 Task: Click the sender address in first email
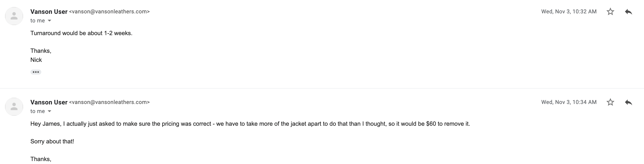point(109,12)
